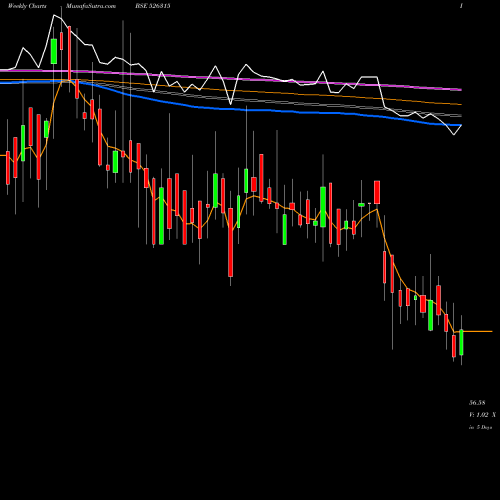Click the tall red candle at the chart's lowest mid-point
500x500 pixels.
pos(230,242)
